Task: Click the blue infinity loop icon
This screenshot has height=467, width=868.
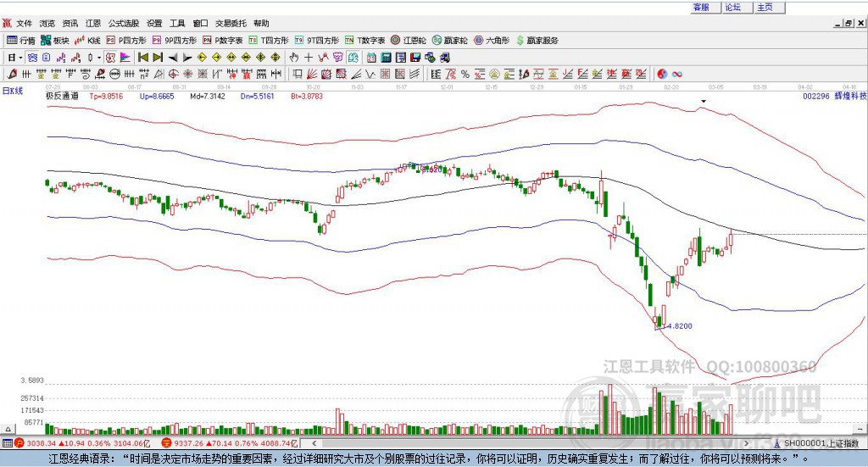Action: point(677,74)
